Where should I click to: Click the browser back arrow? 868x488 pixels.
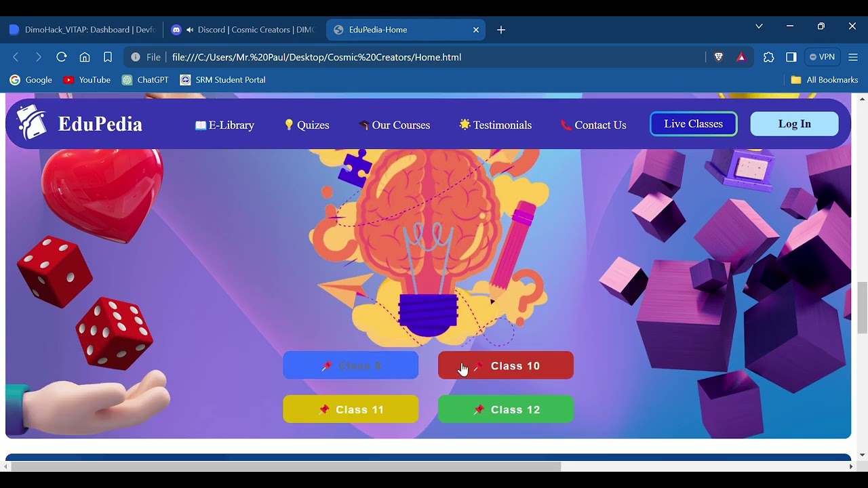tap(16, 57)
